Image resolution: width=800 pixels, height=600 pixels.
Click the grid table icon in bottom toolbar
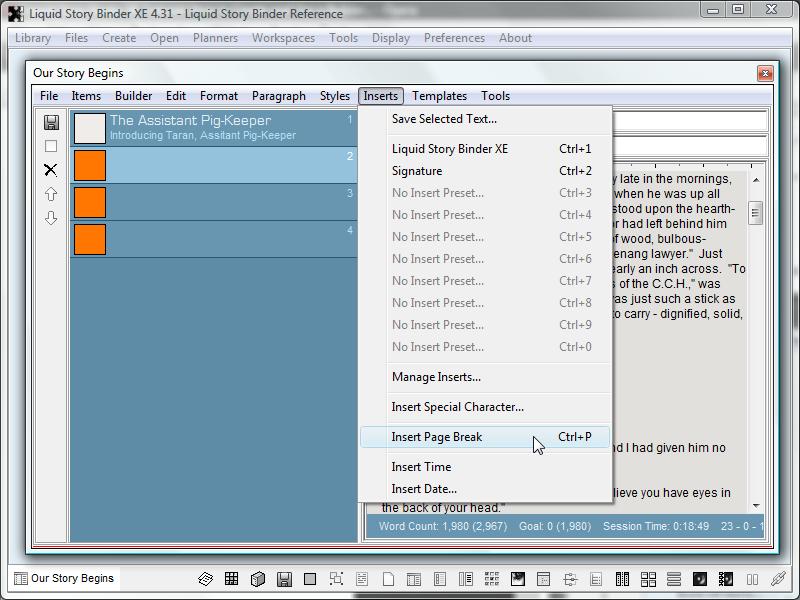(232, 579)
